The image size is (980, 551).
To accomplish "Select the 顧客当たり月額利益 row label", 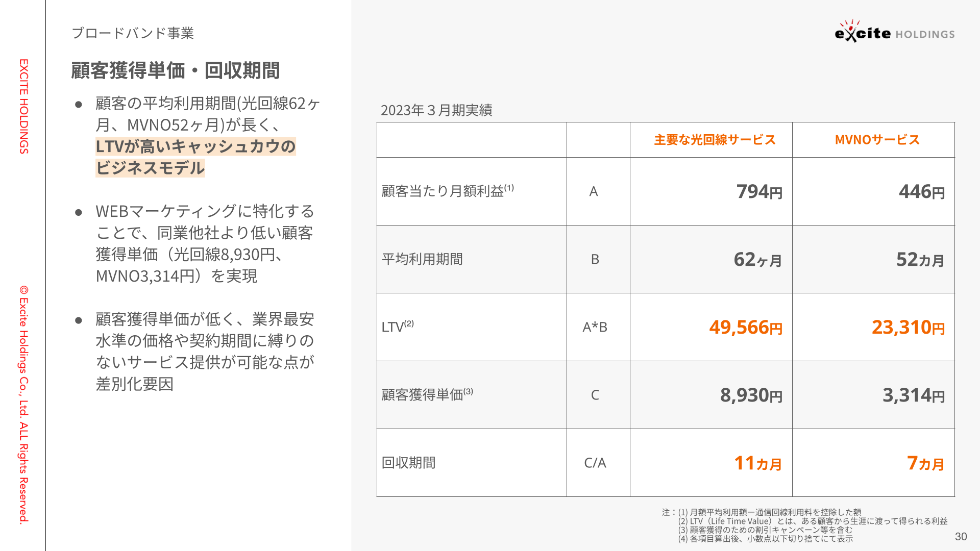I will coord(448,191).
